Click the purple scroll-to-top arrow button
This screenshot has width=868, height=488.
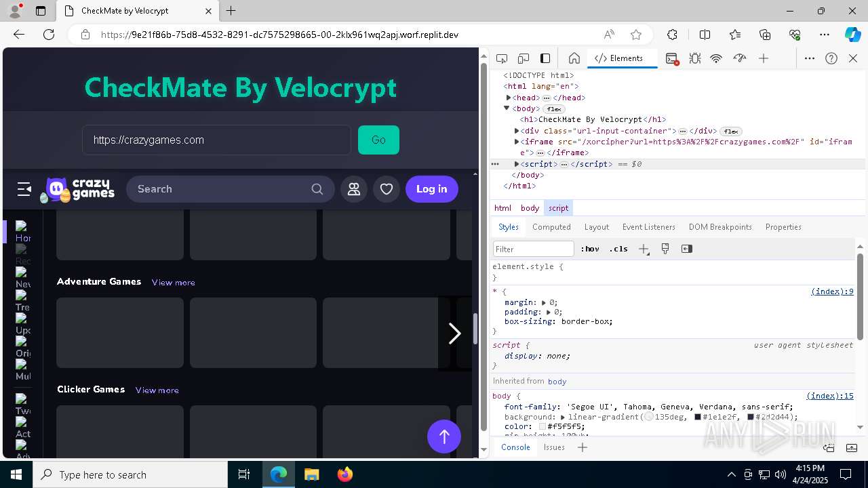tap(444, 436)
